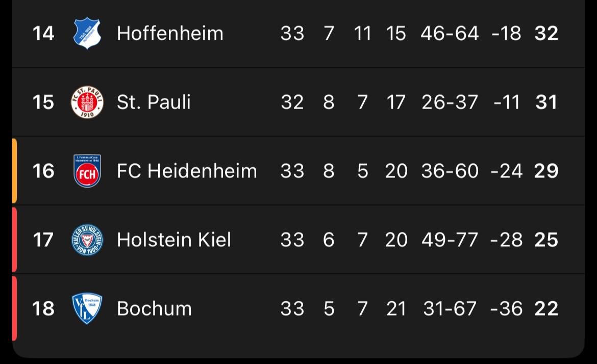The height and width of the screenshot is (364, 597).
Task: Click Holstein Kiel's -28 goal difference
Action: pyautogui.click(x=506, y=240)
